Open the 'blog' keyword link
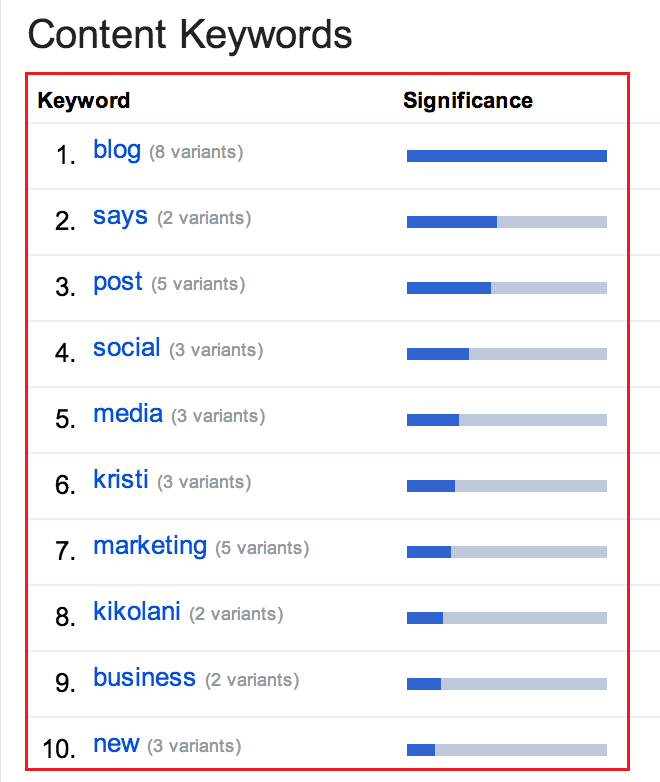This screenshot has width=660, height=782. click(x=117, y=150)
